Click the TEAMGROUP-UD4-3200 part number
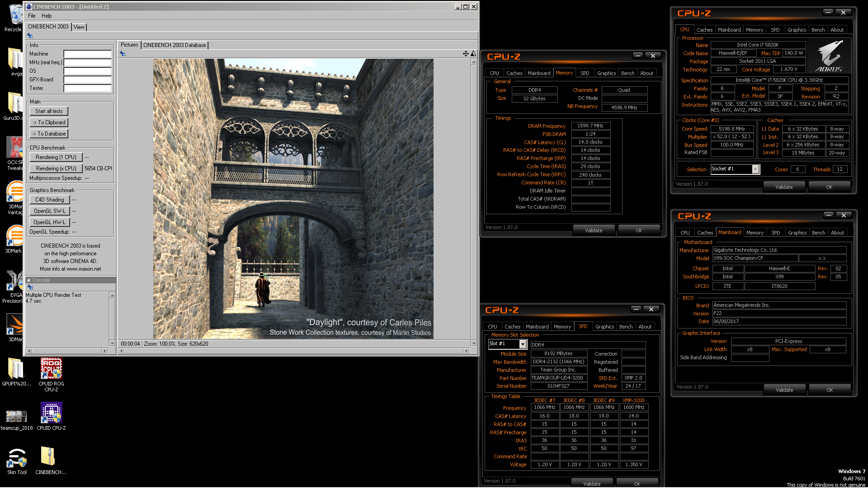 (559, 378)
